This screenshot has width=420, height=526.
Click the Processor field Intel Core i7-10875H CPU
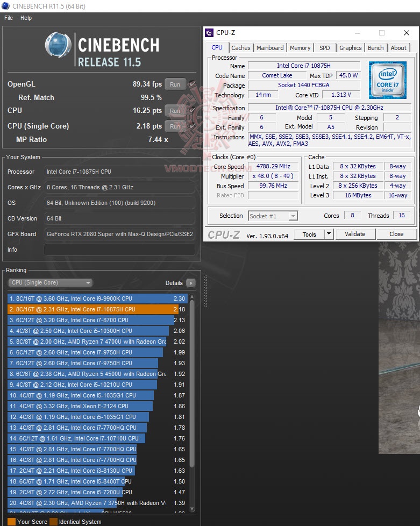[119, 172]
